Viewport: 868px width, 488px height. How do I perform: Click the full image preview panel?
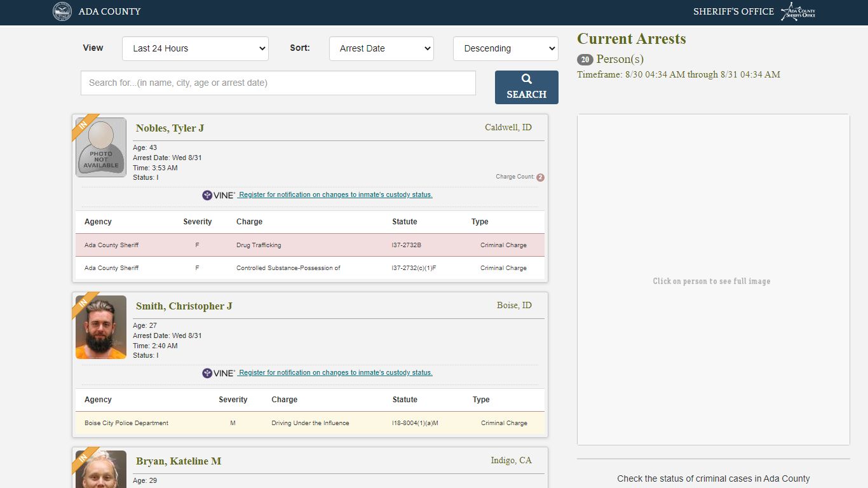click(714, 280)
